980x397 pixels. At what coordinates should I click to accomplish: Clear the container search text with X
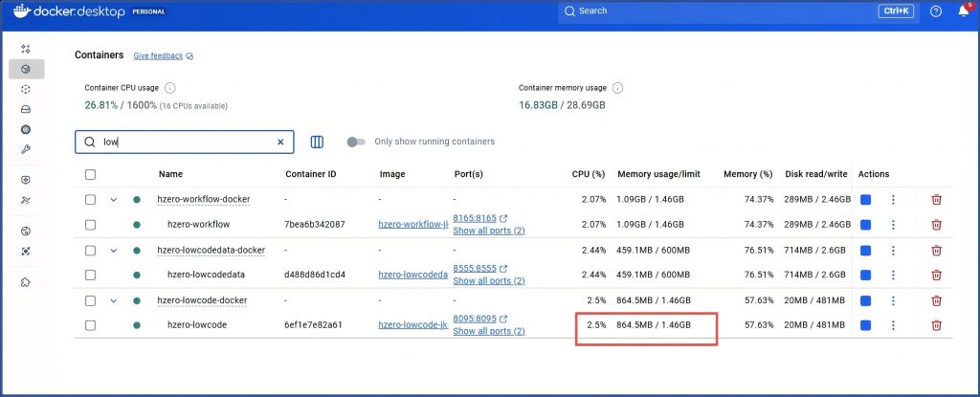(280, 142)
